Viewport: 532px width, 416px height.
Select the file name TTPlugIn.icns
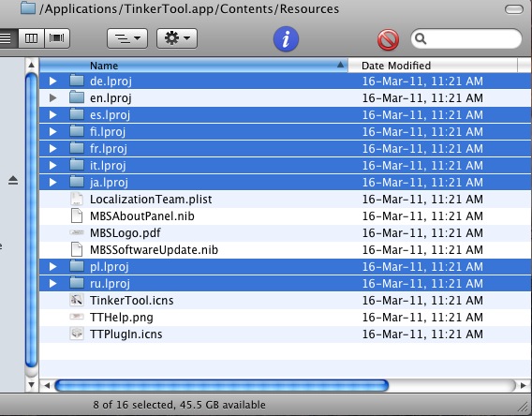click(x=126, y=334)
